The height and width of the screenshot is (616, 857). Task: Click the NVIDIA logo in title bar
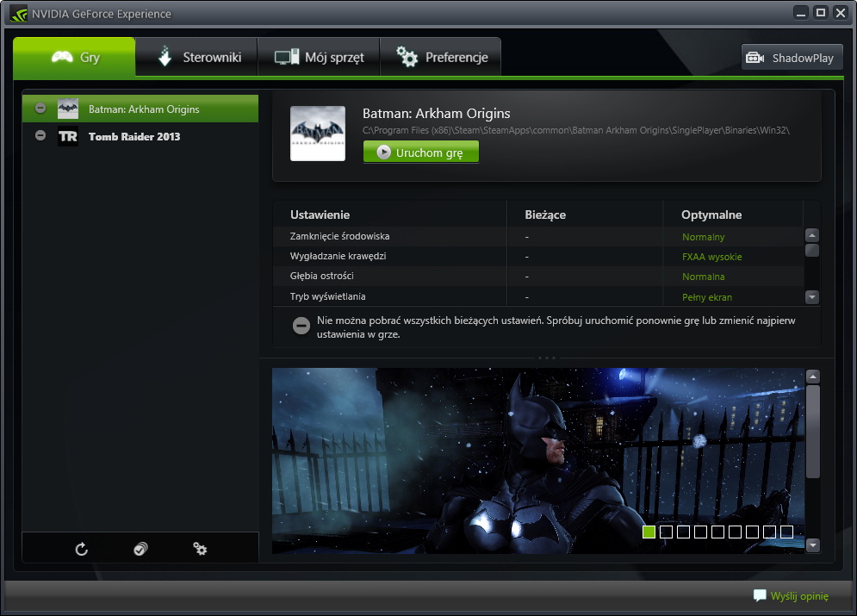click(19, 14)
